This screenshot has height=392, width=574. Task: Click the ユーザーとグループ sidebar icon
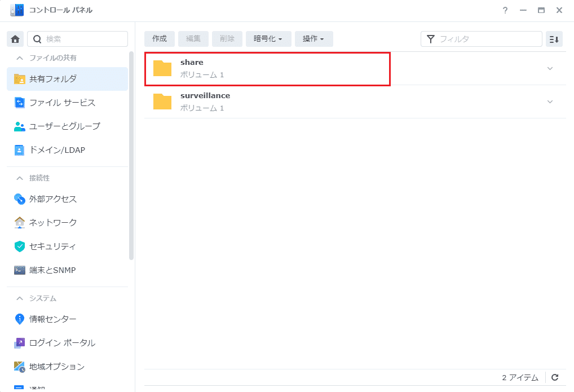point(19,126)
